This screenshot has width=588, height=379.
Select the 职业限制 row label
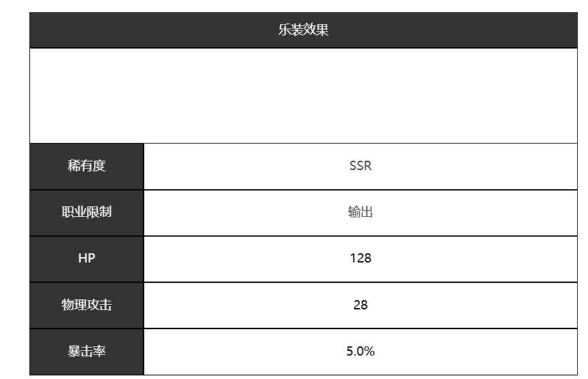(86, 212)
